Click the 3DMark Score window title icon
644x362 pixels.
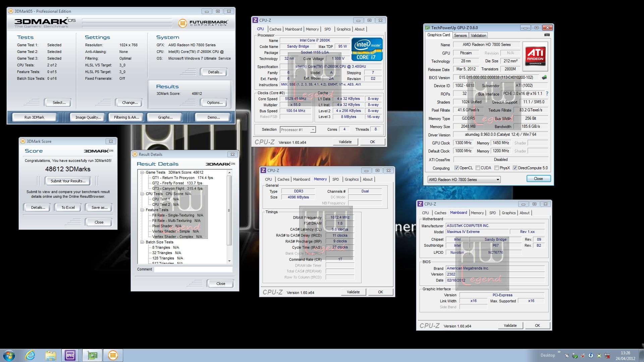click(22, 141)
